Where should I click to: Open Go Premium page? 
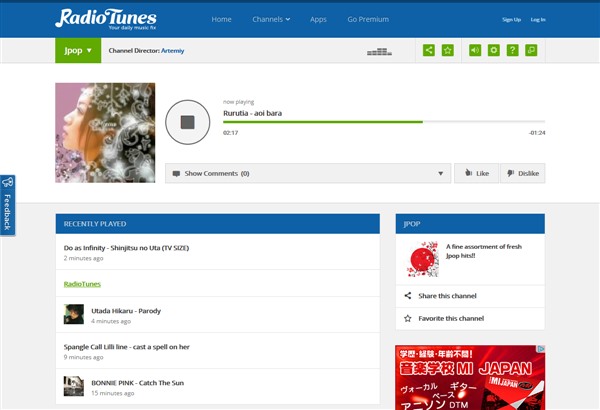368,19
